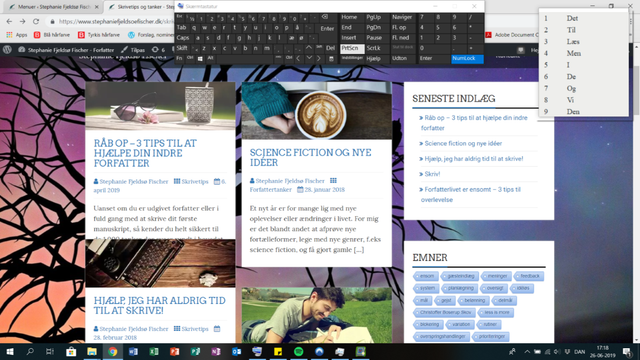Click Skriv! in Seneste indlæg
640x360 pixels.
tap(432, 174)
